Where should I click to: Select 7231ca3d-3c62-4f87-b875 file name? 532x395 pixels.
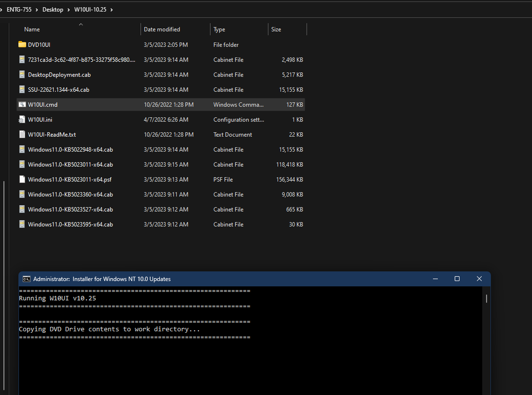tap(81, 59)
